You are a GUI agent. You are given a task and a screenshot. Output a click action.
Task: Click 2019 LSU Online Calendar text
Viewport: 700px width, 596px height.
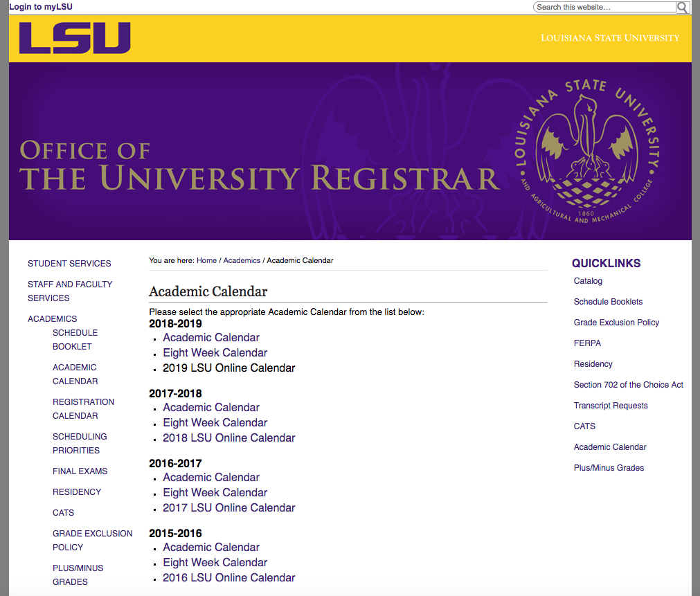pyautogui.click(x=229, y=368)
